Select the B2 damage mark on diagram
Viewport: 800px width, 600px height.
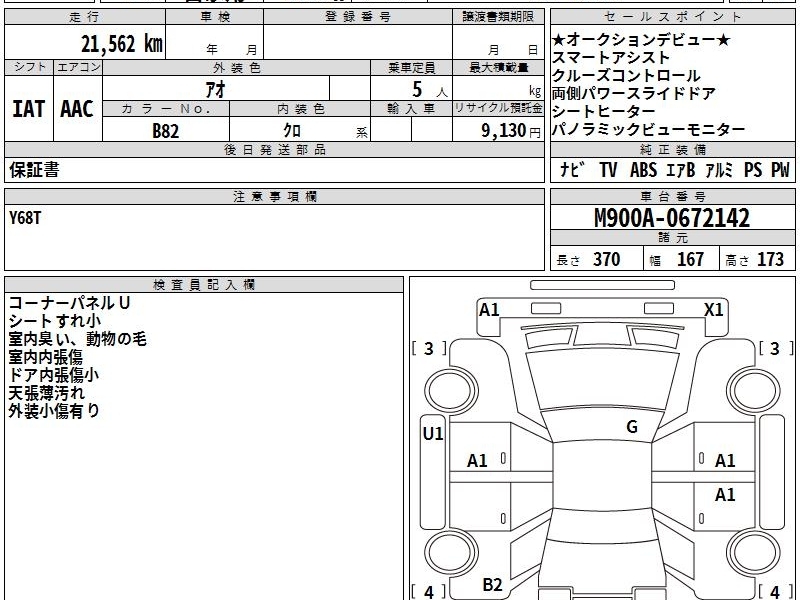492,584
